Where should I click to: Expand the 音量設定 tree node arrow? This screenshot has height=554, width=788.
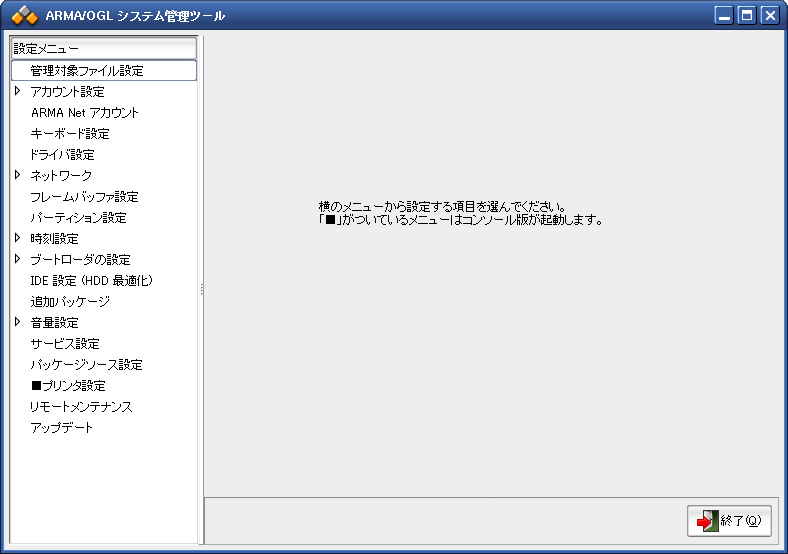click(x=18, y=322)
